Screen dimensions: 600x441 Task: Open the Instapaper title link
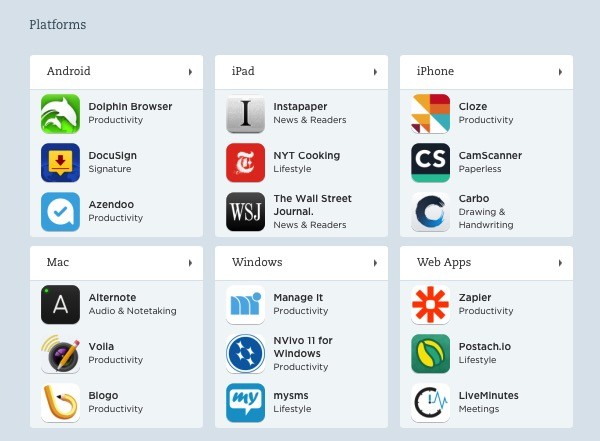tap(300, 106)
